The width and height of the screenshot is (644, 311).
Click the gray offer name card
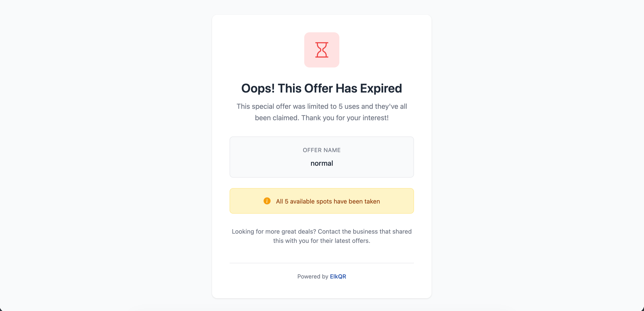pyautogui.click(x=322, y=157)
